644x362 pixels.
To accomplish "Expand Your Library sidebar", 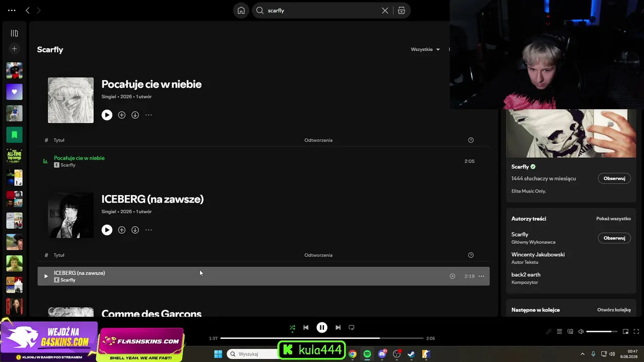I will coord(14,33).
